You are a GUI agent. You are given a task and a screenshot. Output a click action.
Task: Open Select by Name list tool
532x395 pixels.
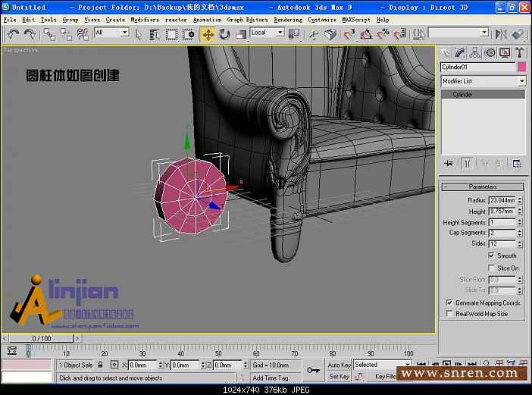coord(155,34)
